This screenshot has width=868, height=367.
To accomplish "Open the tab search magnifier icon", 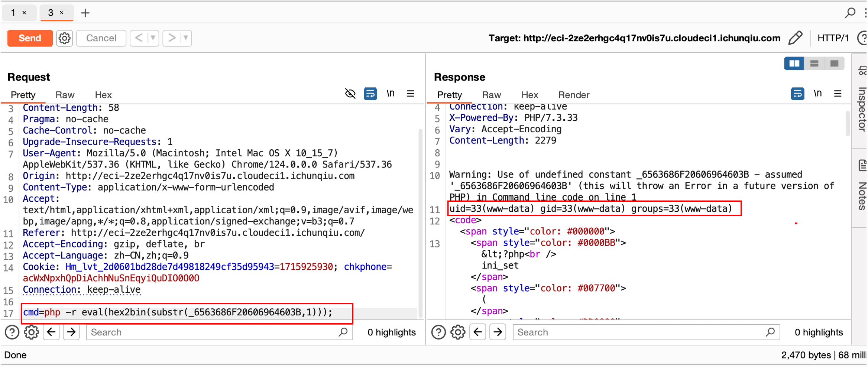I will tap(850, 13).
